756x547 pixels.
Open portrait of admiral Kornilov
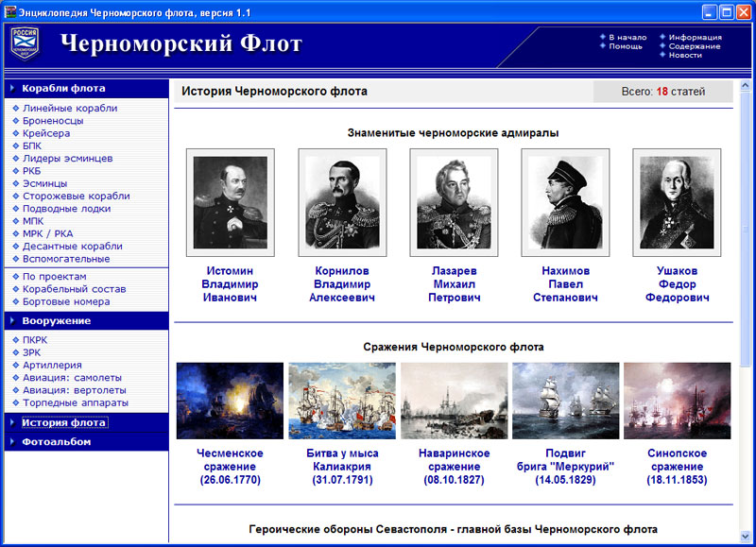pyautogui.click(x=342, y=202)
